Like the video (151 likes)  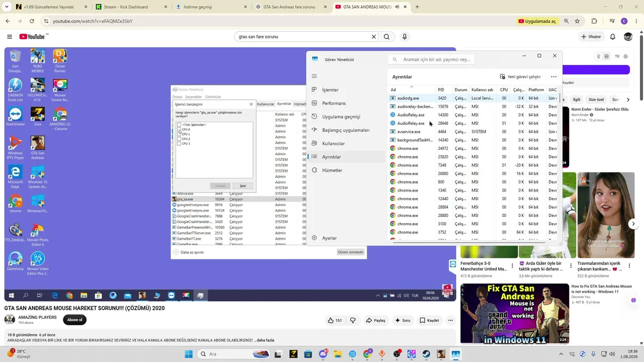[335, 320]
